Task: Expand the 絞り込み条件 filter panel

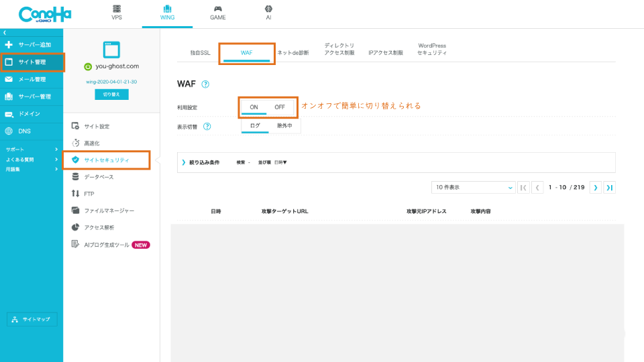Action: 183,162
